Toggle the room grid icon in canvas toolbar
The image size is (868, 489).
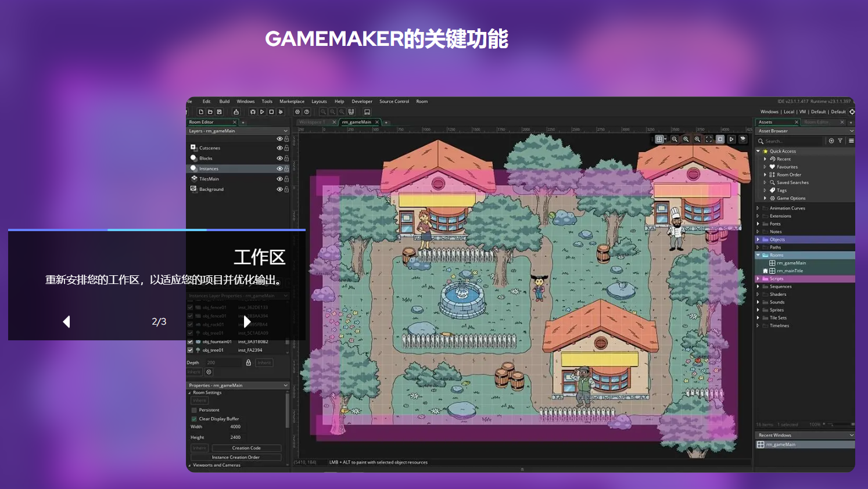pyautogui.click(x=659, y=139)
